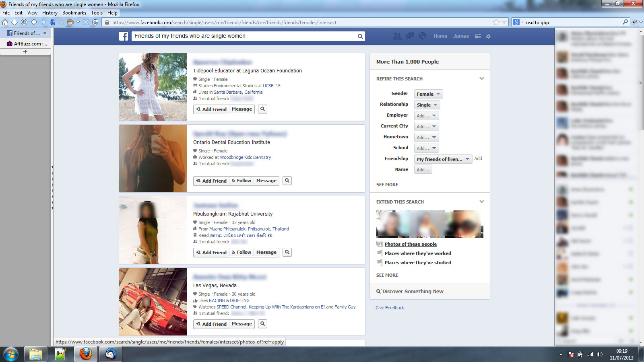The height and width of the screenshot is (362, 644).
Task: Reload the page with the refresh icon
Action: [95, 23]
